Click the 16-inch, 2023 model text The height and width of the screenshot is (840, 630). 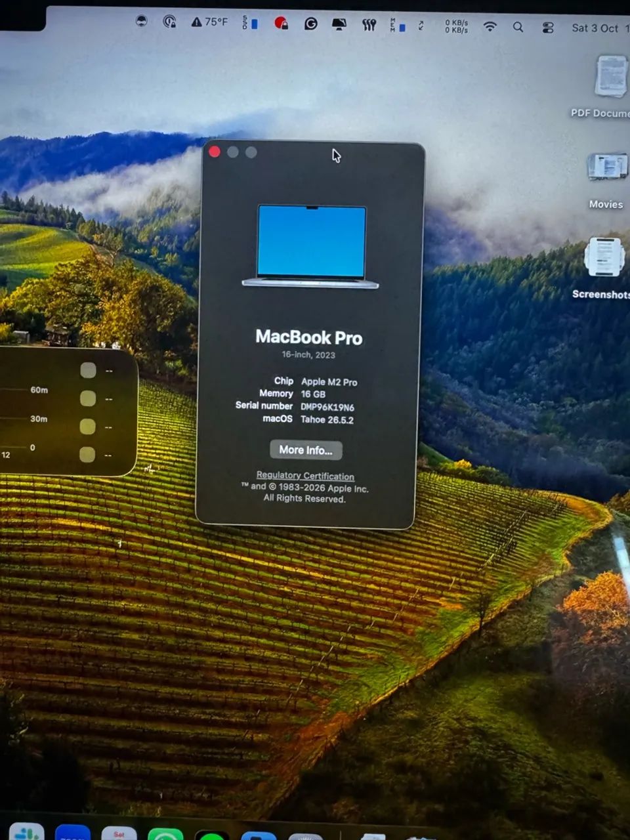click(x=308, y=354)
